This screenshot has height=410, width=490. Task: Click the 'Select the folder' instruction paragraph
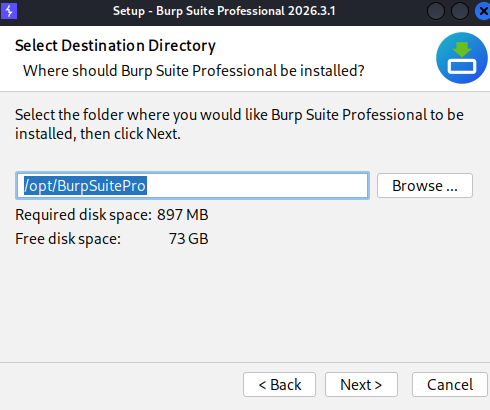pos(239,124)
